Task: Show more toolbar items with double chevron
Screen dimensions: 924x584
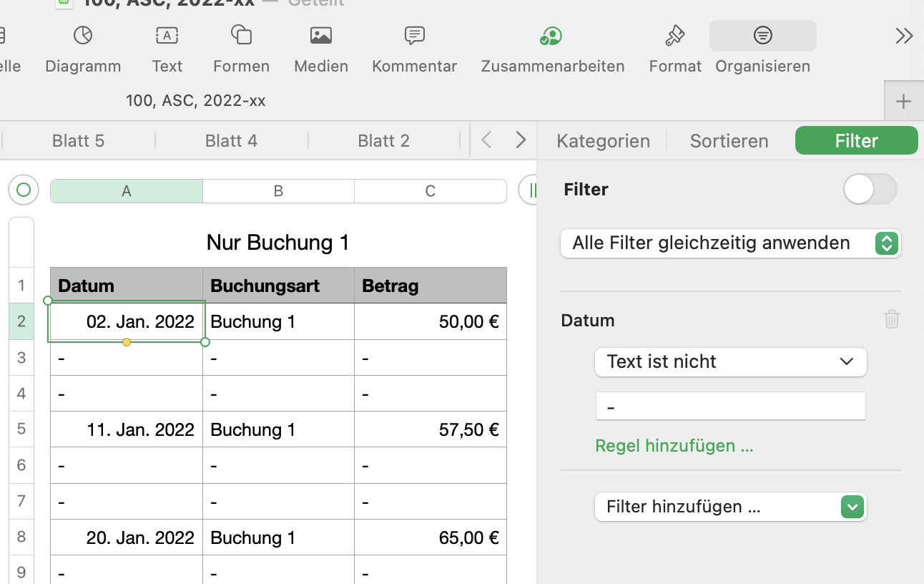Action: click(x=904, y=36)
